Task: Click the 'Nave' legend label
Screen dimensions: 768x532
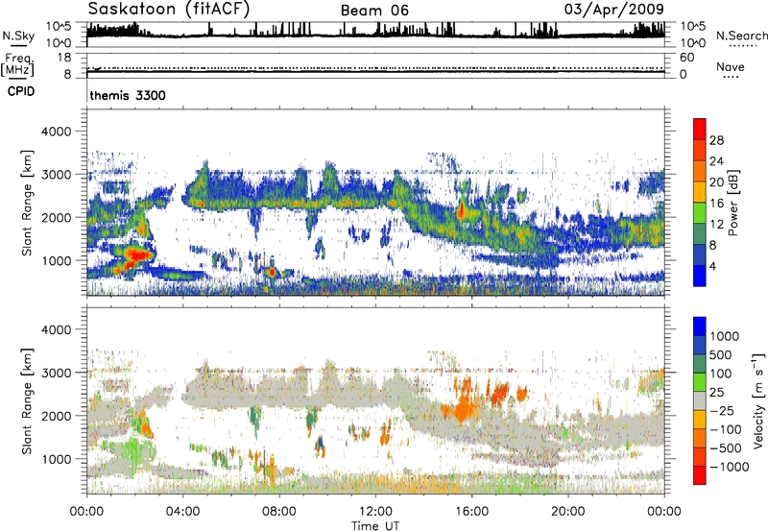Action: point(731,66)
